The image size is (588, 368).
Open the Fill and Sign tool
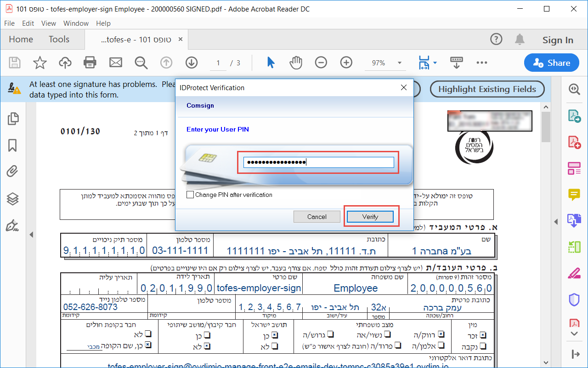click(574, 274)
